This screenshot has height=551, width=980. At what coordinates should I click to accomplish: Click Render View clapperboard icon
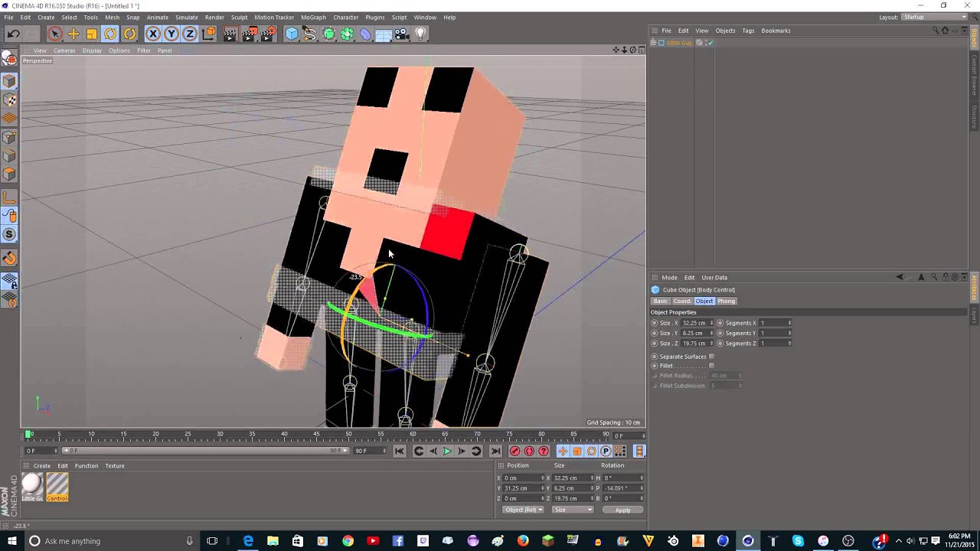tap(230, 34)
